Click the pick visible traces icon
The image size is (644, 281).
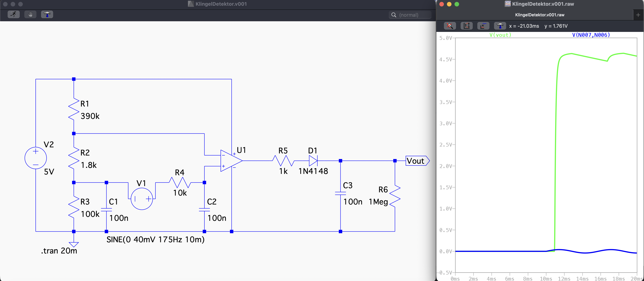click(x=483, y=26)
